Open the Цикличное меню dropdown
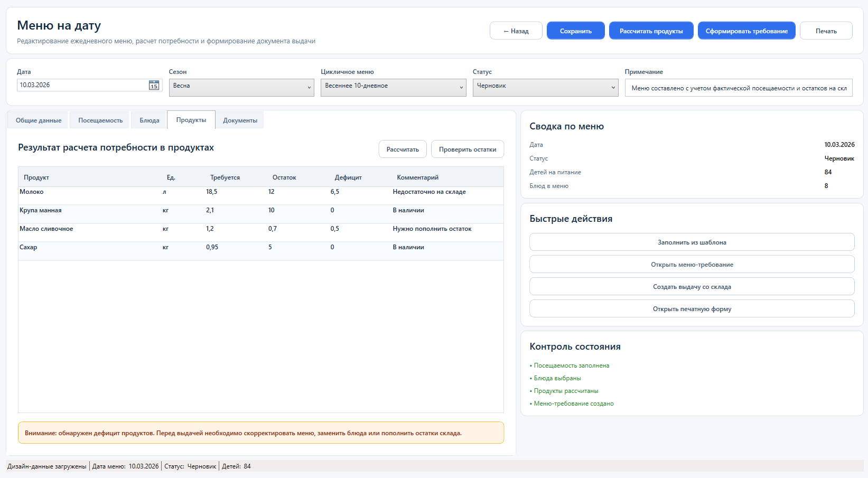The height and width of the screenshot is (478, 868). pos(393,88)
